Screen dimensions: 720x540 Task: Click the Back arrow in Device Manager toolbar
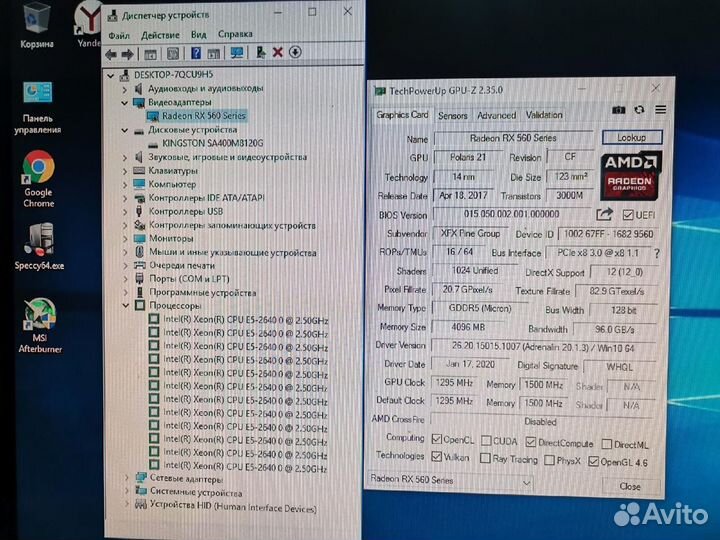(111, 54)
